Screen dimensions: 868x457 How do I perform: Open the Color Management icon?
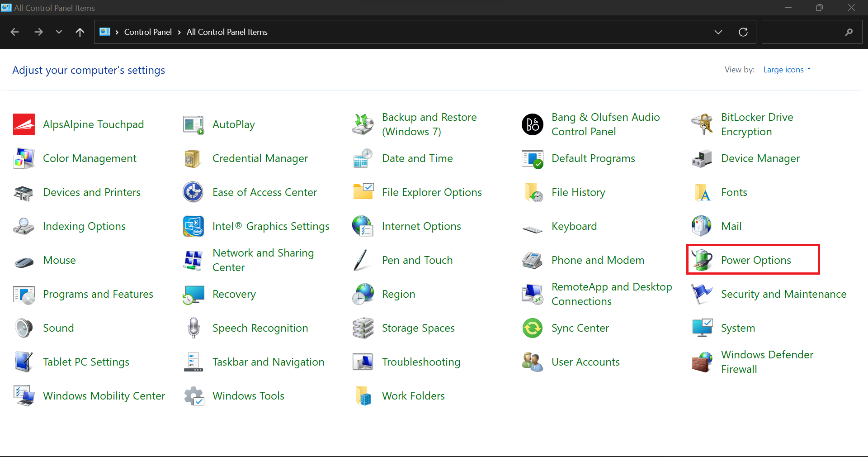(24, 158)
